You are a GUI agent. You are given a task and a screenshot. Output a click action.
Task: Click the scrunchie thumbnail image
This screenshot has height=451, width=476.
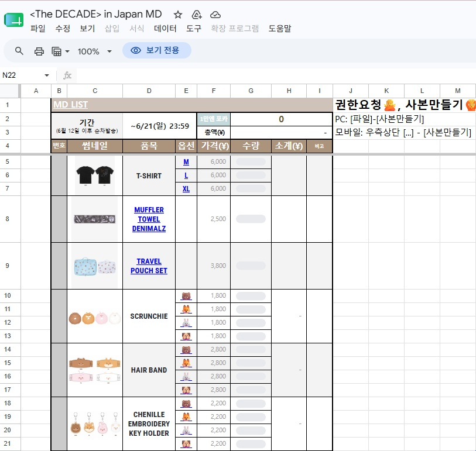click(x=95, y=318)
